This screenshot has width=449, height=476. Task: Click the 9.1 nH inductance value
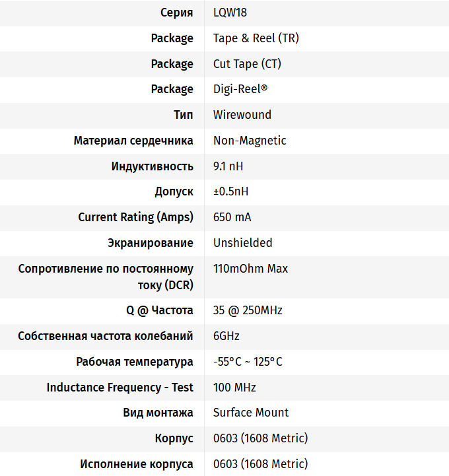pyautogui.click(x=228, y=166)
